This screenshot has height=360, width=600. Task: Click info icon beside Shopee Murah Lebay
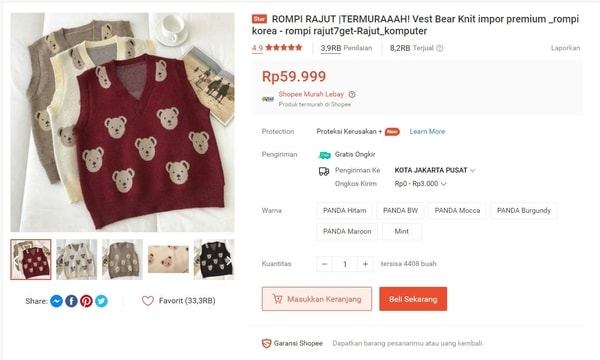click(x=352, y=94)
